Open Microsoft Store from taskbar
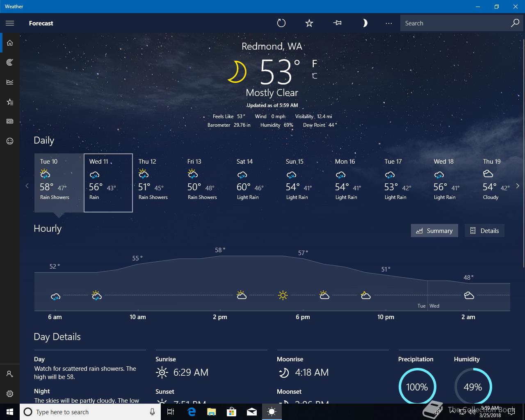Viewport: 525px width, 420px height. tap(231, 412)
